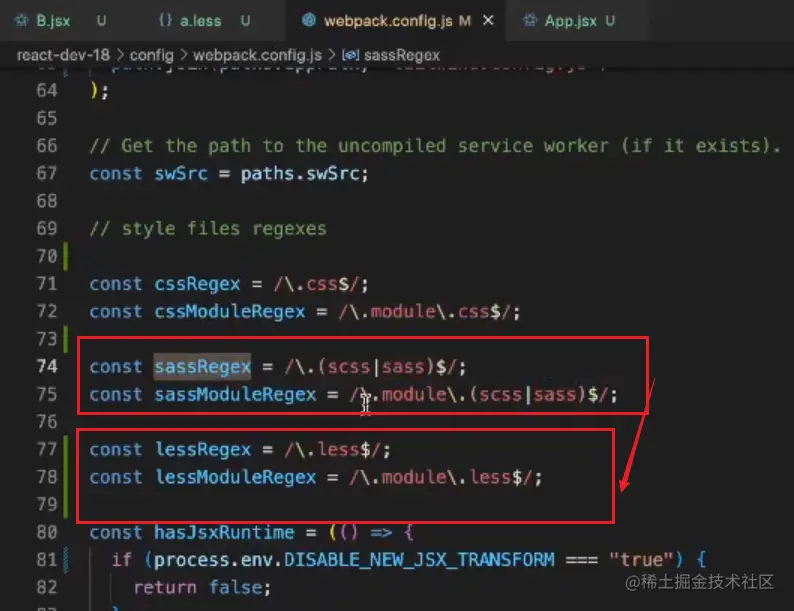Click DISABLE_NEW_JSX_TRANSFORM env variable

pyautogui.click(x=419, y=559)
